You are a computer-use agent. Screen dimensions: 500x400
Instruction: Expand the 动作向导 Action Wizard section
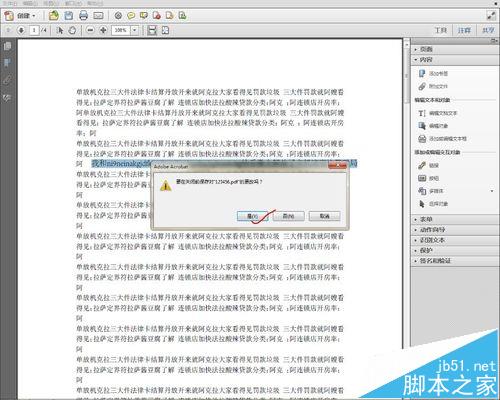tap(455, 230)
